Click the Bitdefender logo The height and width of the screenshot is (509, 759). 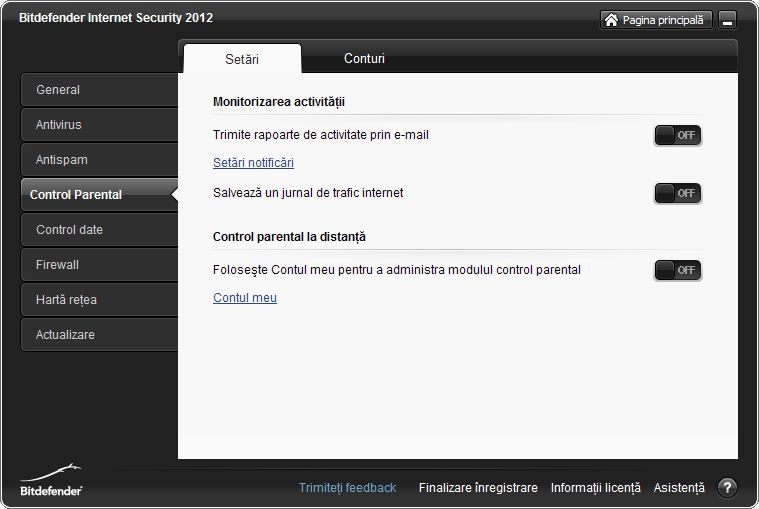click(x=51, y=481)
